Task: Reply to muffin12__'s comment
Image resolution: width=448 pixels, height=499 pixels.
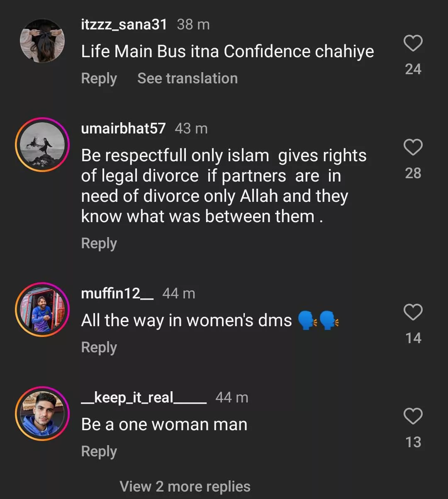Action: pos(99,347)
